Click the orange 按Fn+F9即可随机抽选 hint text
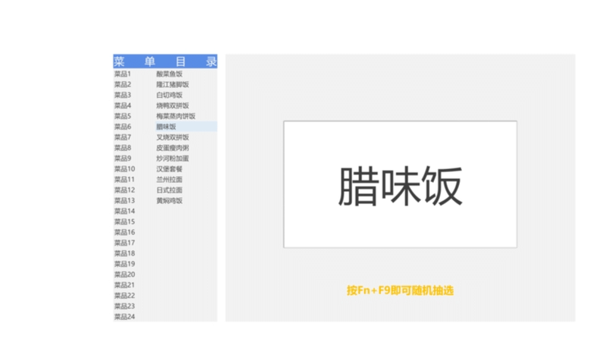The height and width of the screenshot is (364, 607). [x=400, y=290]
